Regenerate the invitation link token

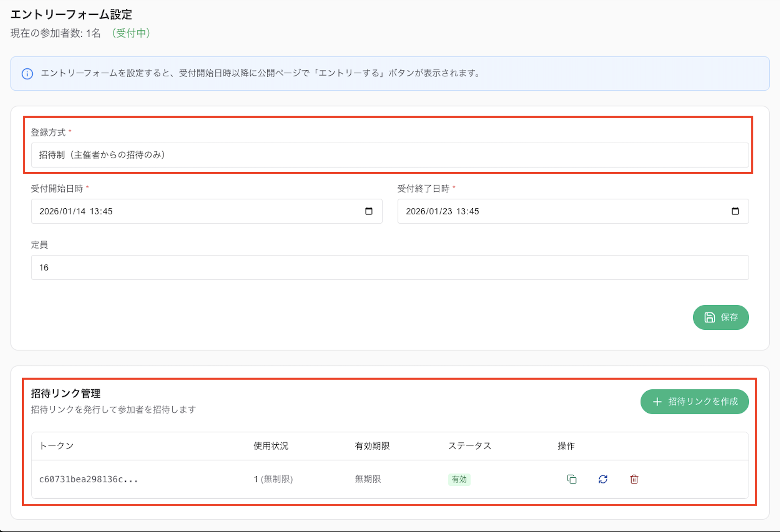[603, 479]
